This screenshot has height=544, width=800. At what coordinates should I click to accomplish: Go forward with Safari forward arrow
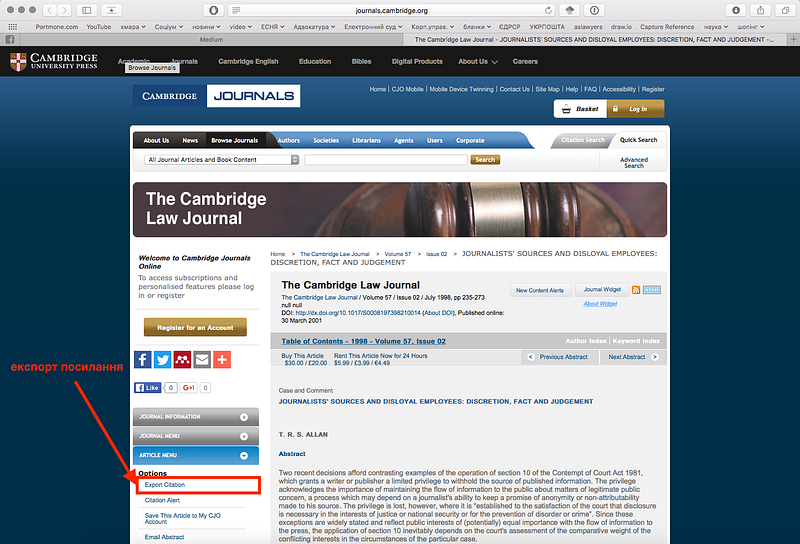(x=64, y=10)
